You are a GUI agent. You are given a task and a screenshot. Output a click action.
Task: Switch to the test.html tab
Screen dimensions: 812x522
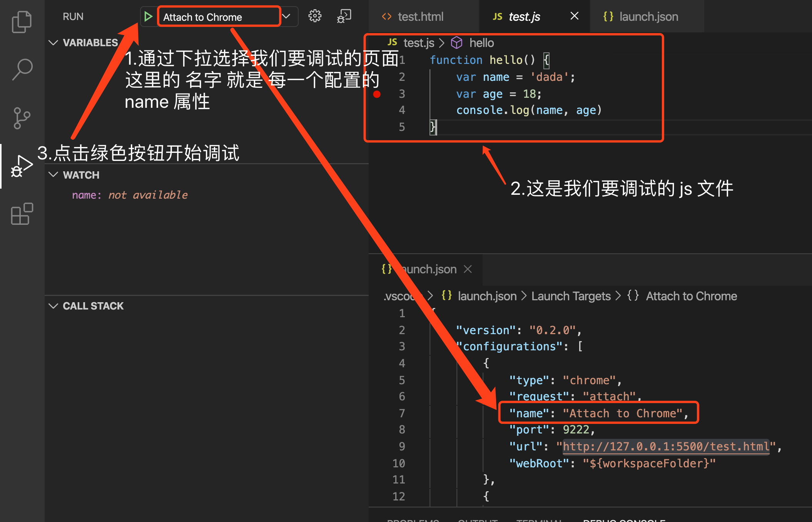click(420, 17)
